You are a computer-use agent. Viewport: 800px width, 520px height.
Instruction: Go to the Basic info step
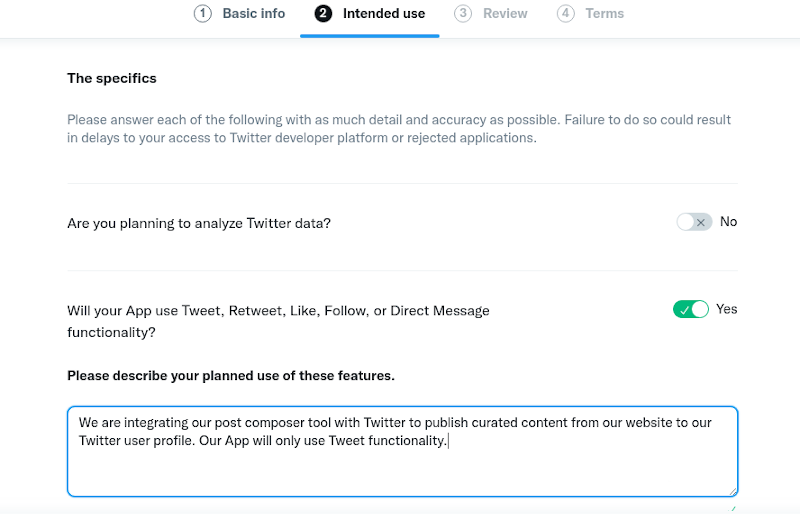coord(254,14)
